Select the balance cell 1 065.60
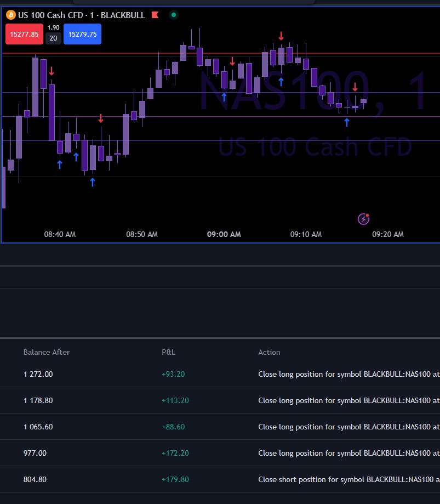The width and height of the screenshot is (440, 504). pos(38,427)
